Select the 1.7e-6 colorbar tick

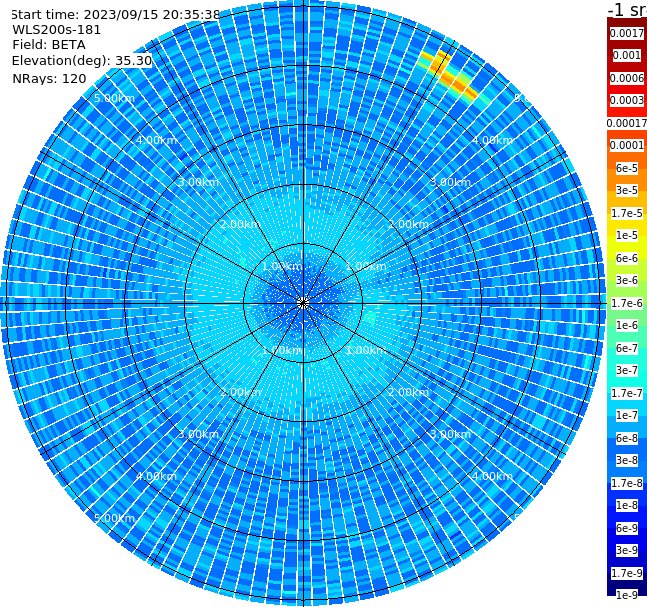click(x=627, y=303)
